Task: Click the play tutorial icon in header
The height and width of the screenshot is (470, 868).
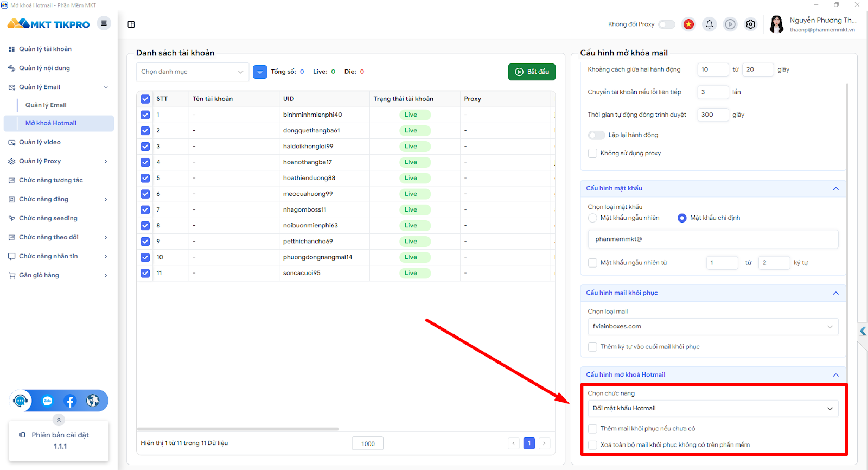Action: coord(730,24)
